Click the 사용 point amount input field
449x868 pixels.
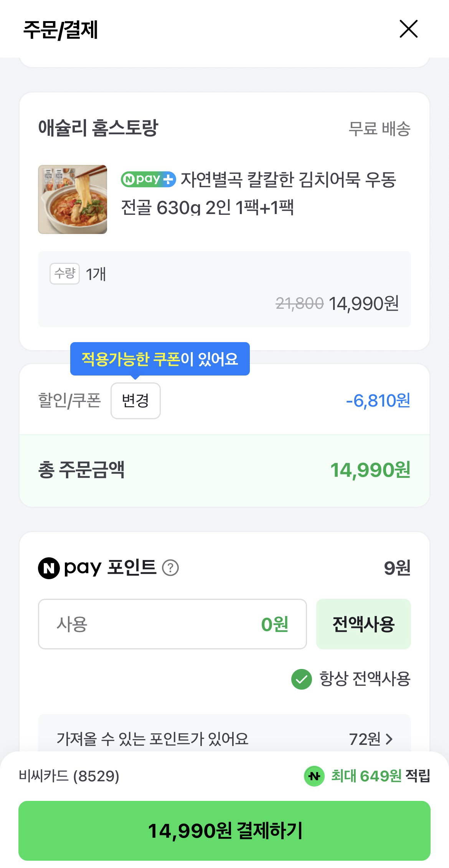pos(172,624)
